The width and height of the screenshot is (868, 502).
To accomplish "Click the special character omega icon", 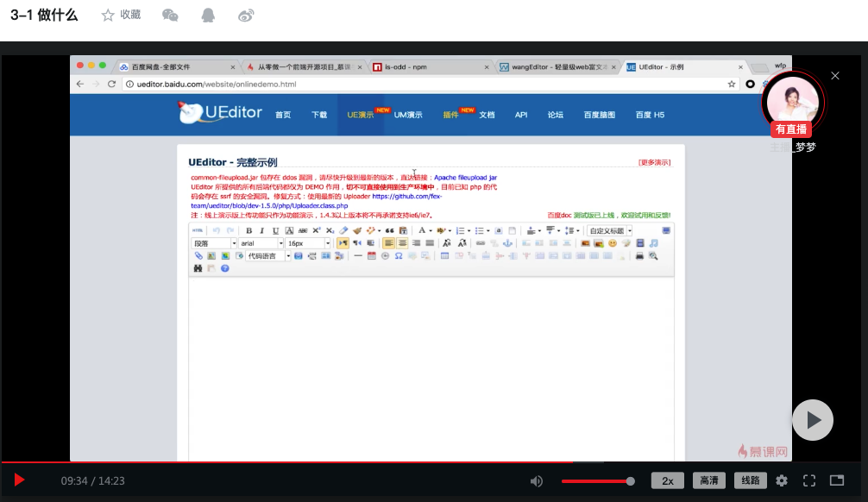I will pos(399,255).
